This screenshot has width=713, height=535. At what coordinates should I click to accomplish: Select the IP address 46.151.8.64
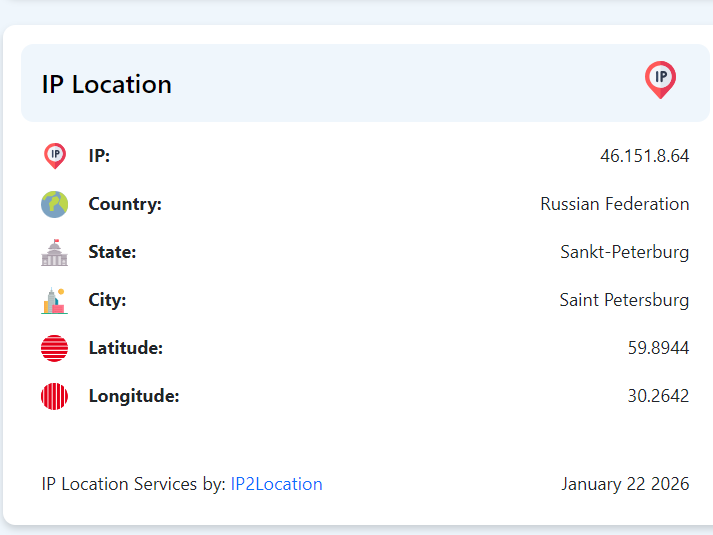(x=644, y=156)
